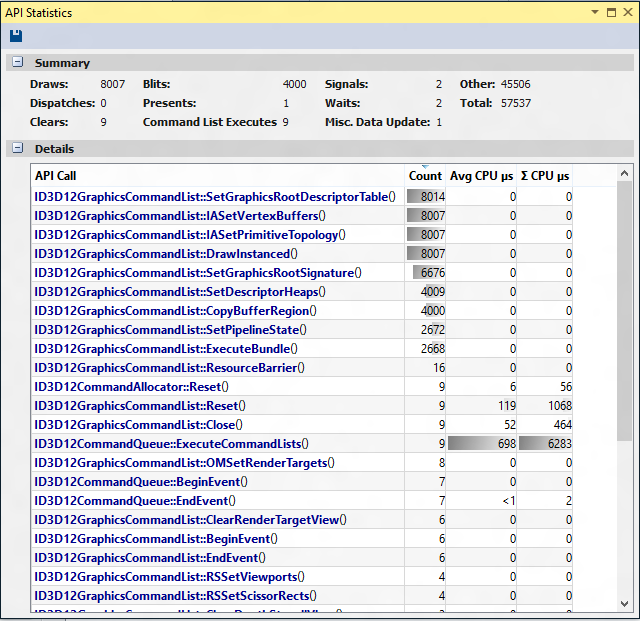
Task: Sort by the API Call column header
Action: click(x=218, y=176)
